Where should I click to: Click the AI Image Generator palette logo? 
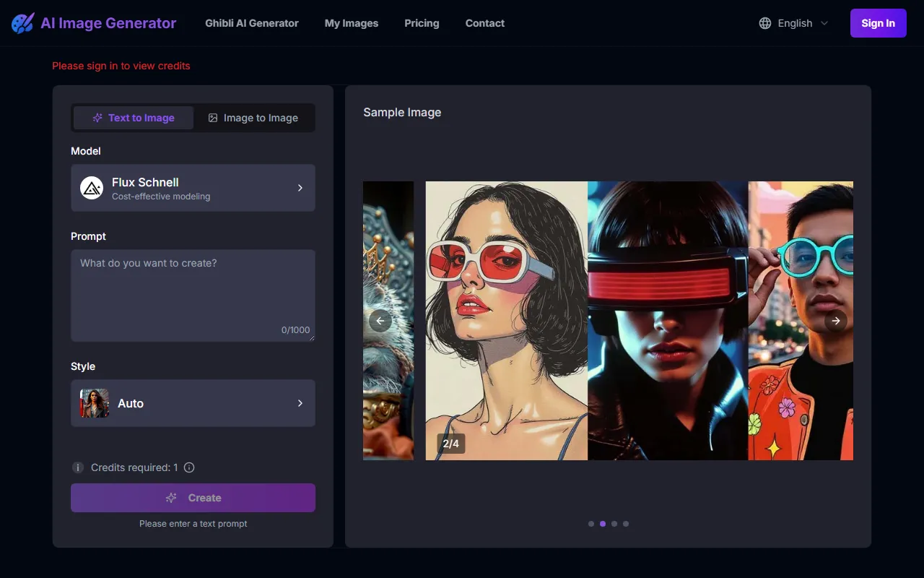coord(22,23)
